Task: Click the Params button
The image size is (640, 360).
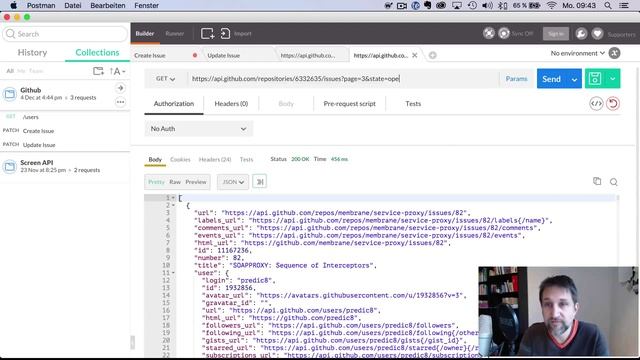Action: [x=516, y=79]
